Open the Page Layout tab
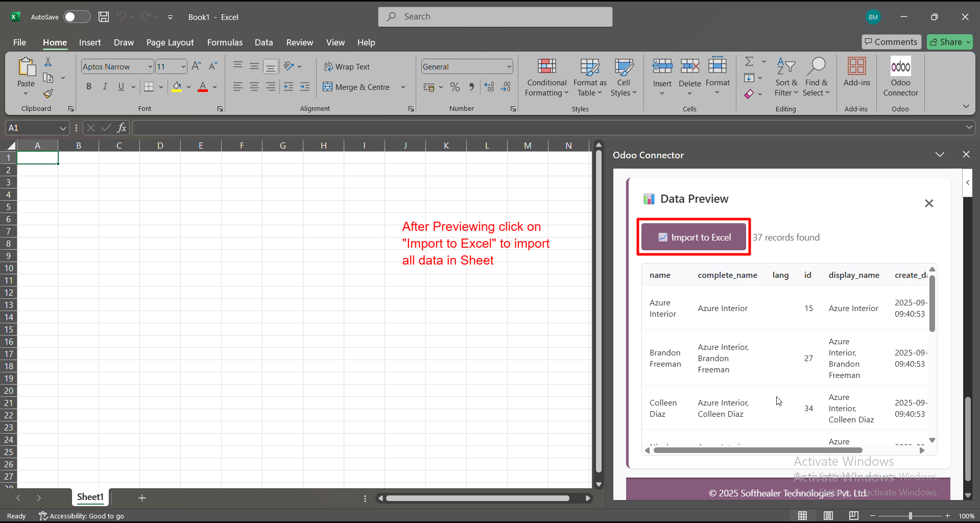 pyautogui.click(x=170, y=42)
